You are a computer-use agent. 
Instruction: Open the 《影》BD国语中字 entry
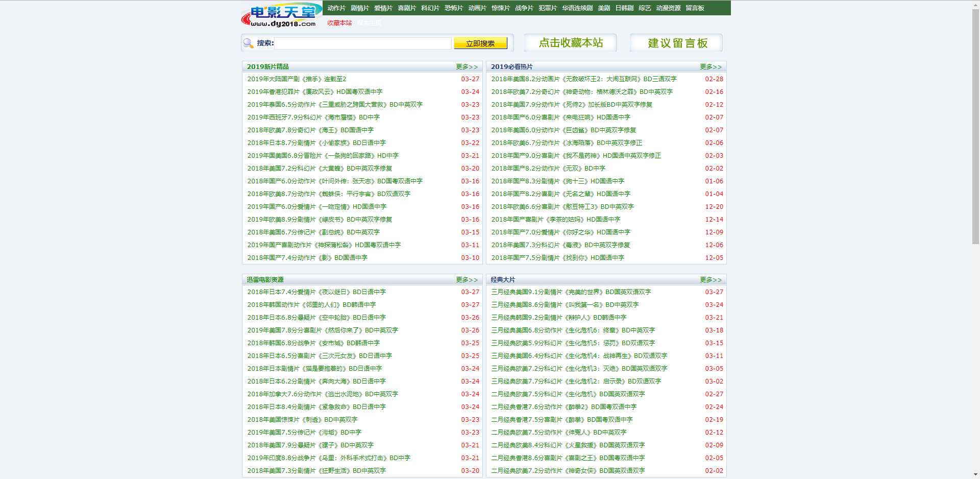tap(307, 258)
